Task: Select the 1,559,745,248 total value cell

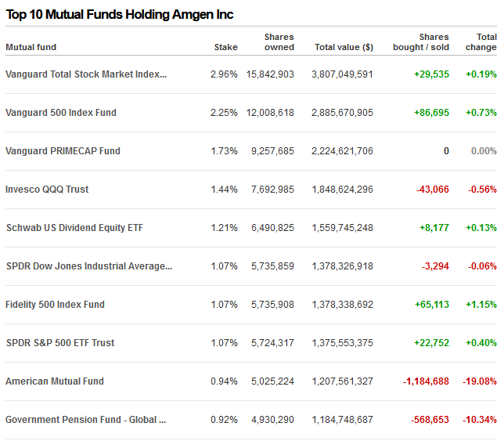Action: pos(342,228)
